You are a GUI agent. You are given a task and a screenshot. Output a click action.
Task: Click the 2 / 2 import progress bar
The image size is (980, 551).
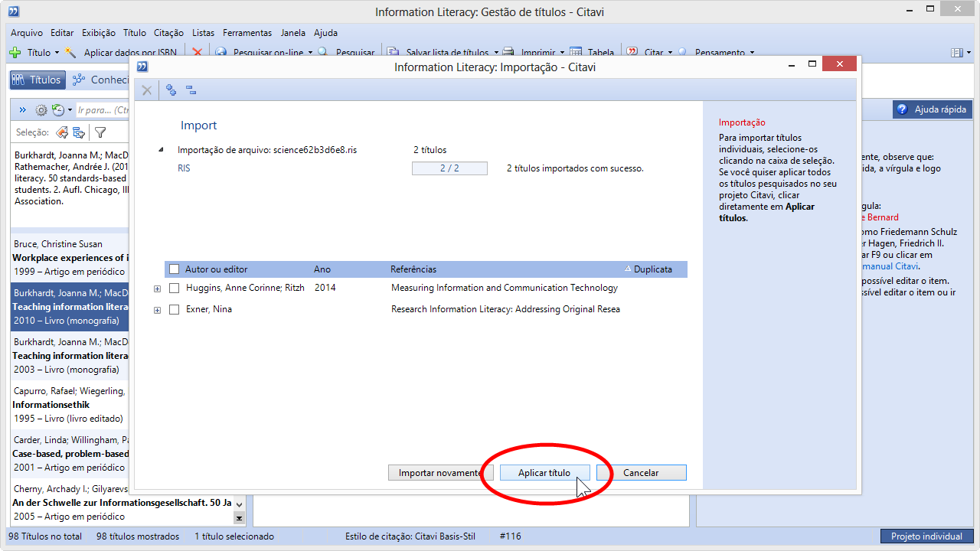click(x=449, y=168)
